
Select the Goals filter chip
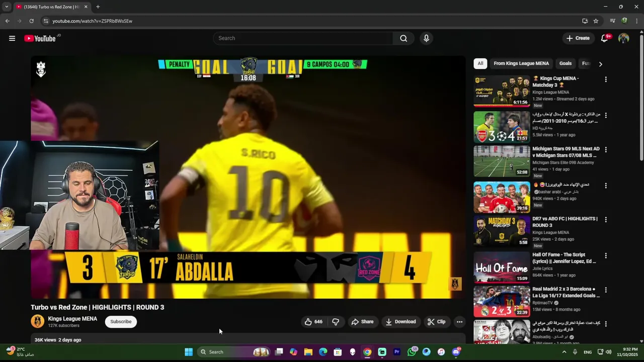click(566, 63)
